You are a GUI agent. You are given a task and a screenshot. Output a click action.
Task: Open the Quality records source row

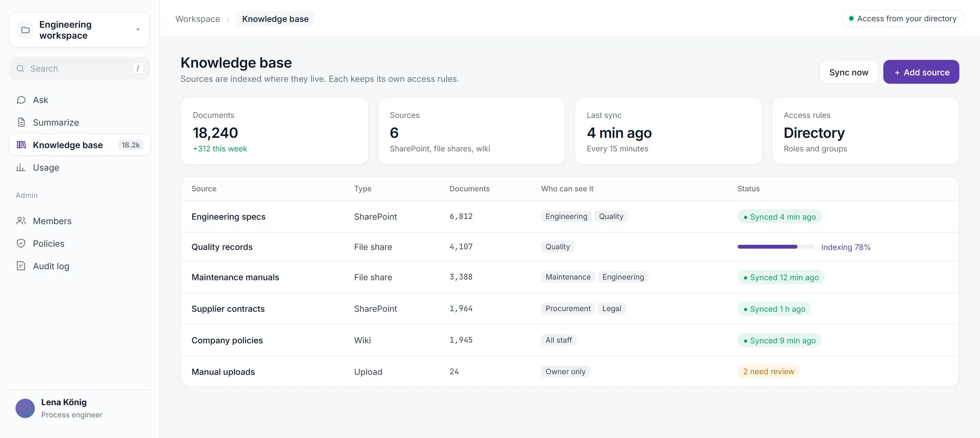click(x=570, y=247)
